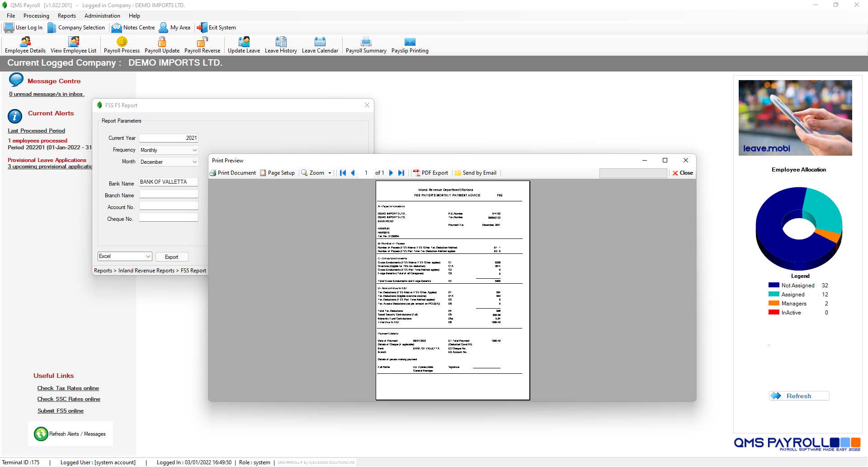Go to last page in Print Preview
The height and width of the screenshot is (467, 868).
pos(401,173)
